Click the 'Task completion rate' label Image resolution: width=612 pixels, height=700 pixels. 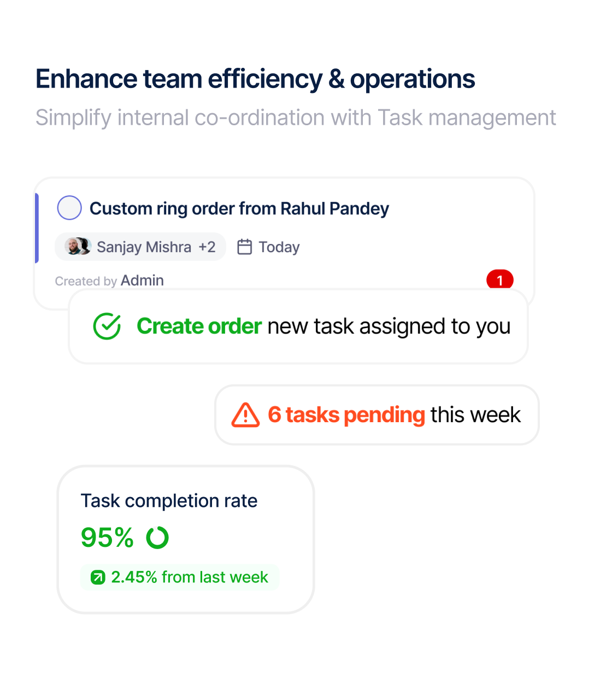[169, 501]
